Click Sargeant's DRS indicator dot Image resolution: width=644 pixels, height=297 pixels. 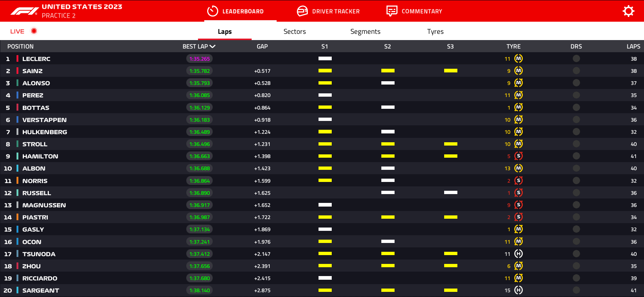tap(576, 290)
